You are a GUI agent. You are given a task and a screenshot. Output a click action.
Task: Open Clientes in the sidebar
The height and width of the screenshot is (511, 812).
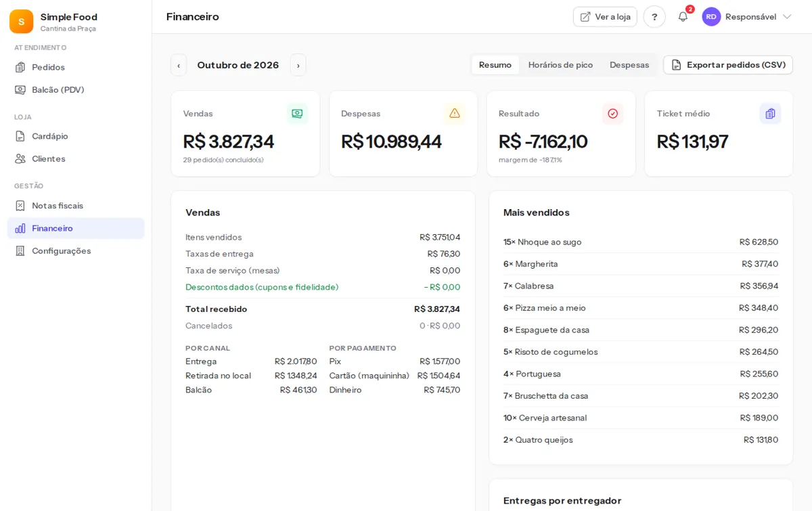pos(76,158)
